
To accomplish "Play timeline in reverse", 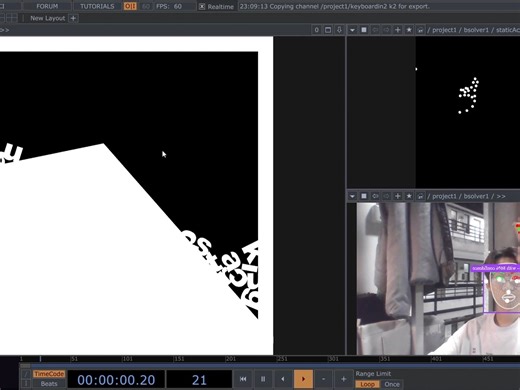I will coord(283,379).
